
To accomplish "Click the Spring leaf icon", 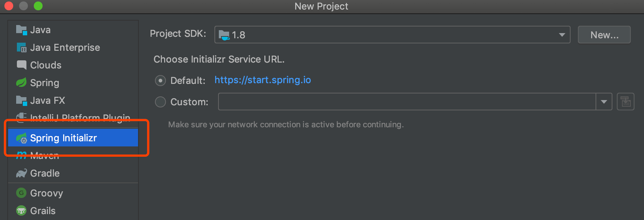I will pos(21,83).
